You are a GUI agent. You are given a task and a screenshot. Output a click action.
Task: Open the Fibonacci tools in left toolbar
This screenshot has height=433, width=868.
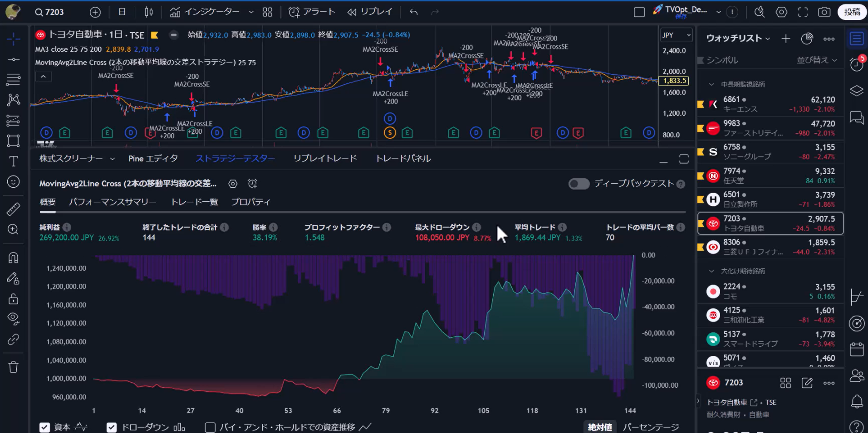click(x=14, y=79)
